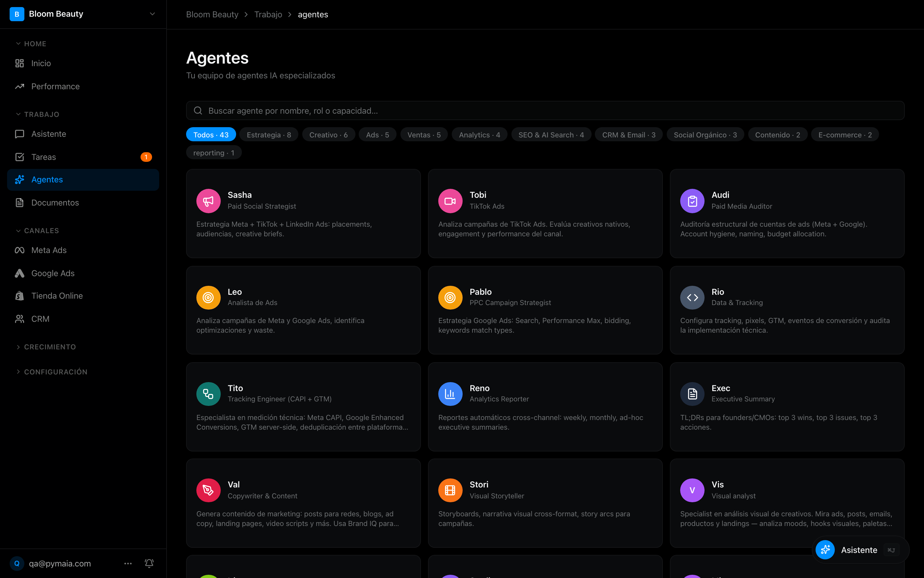Click Exec's document avatar icon
The height and width of the screenshot is (578, 924).
tap(692, 394)
